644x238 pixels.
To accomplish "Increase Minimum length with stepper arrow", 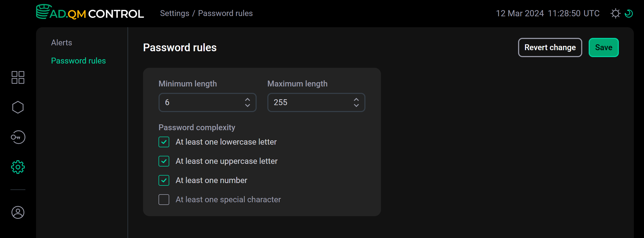I will click(x=247, y=99).
